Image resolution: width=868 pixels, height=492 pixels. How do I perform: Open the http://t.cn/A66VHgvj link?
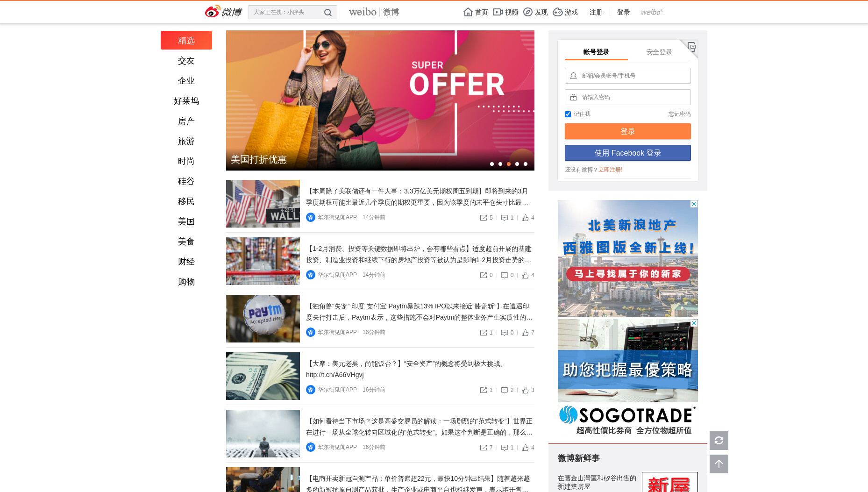[x=334, y=375]
